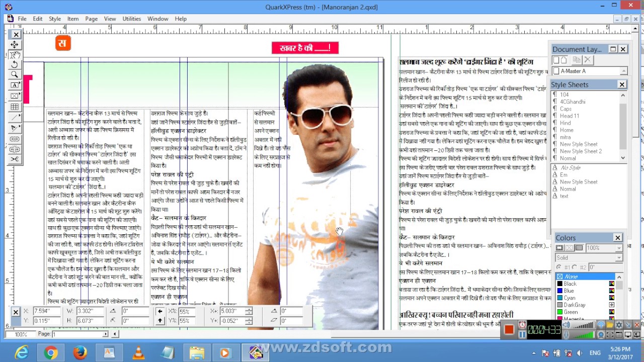Choose the picture color icon in Colors panel

pos(569,248)
